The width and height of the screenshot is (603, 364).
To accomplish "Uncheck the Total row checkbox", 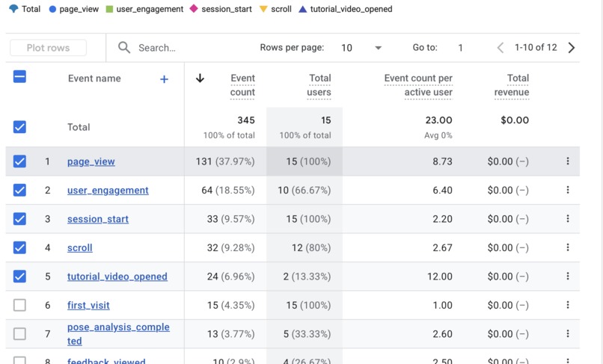I will coord(19,127).
